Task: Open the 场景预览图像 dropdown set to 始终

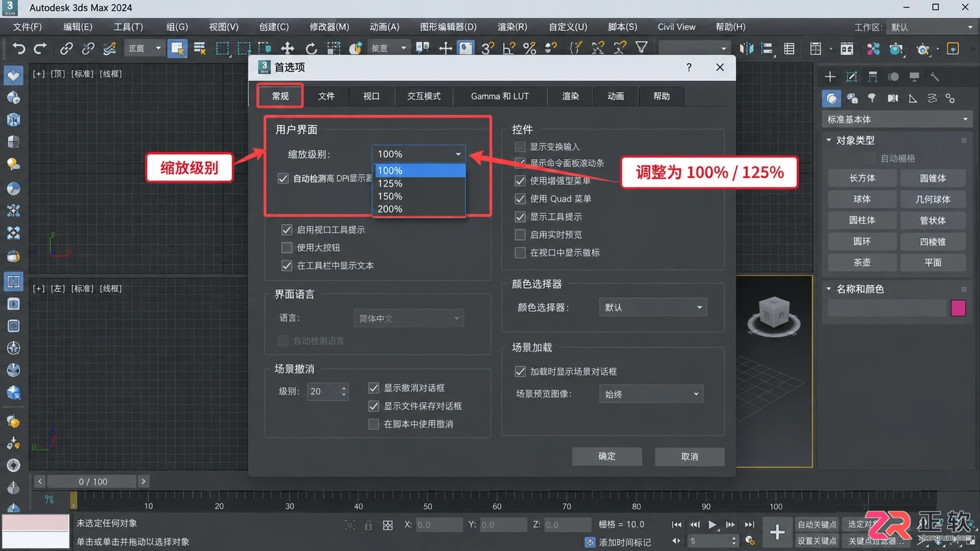Action: [x=651, y=394]
